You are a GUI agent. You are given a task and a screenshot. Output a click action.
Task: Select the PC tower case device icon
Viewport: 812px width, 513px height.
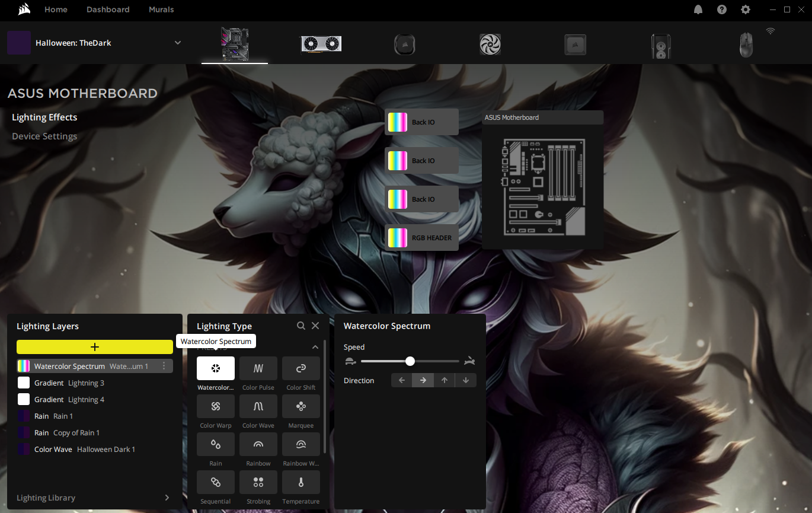click(661, 45)
